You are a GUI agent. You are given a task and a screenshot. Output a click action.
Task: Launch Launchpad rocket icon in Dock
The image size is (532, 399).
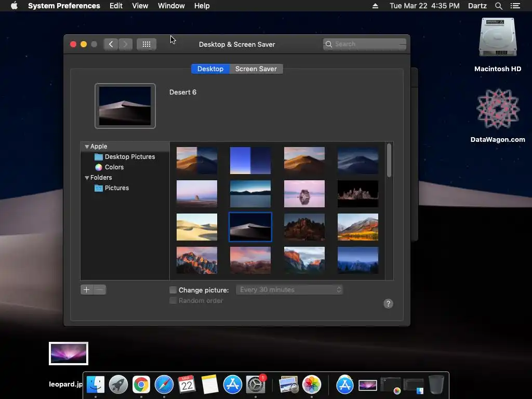(118, 384)
